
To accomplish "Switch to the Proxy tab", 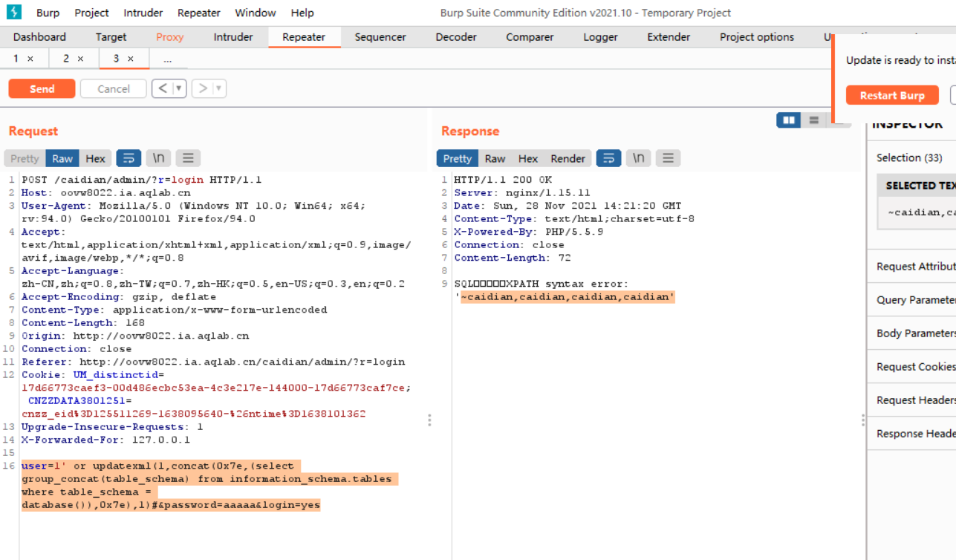I will (170, 37).
